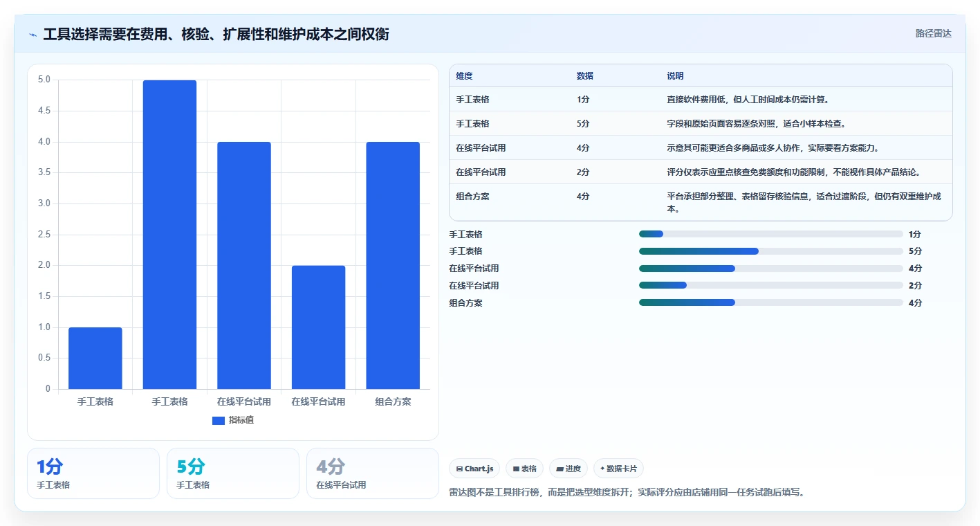The height and width of the screenshot is (526, 980).
Task: Click the 手工表格 progress bar showing 5分
Action: tap(771, 251)
